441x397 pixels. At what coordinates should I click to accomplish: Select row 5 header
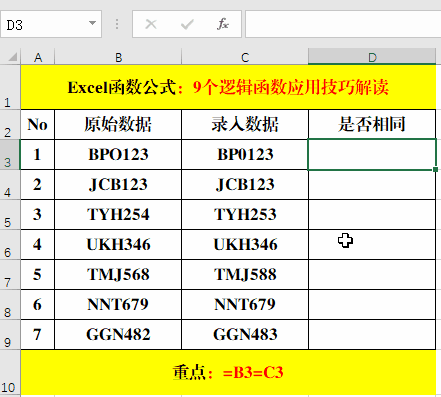[10, 214]
